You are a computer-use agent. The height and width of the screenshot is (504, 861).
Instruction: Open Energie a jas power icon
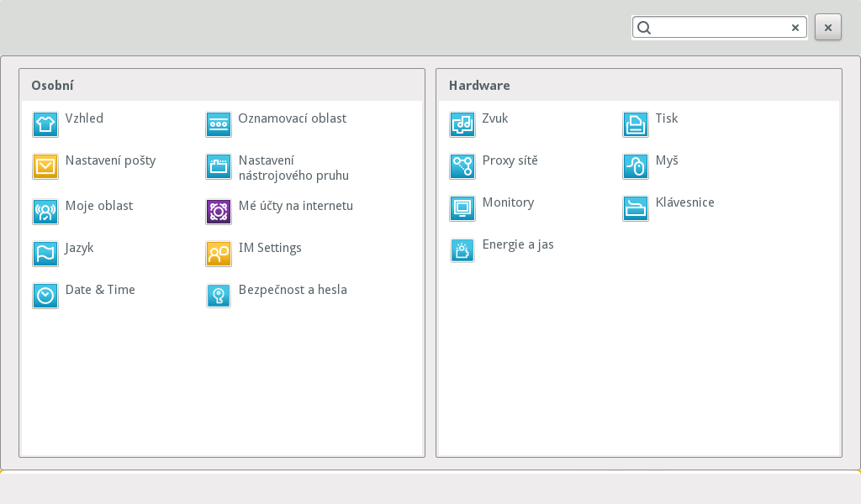pos(462,250)
